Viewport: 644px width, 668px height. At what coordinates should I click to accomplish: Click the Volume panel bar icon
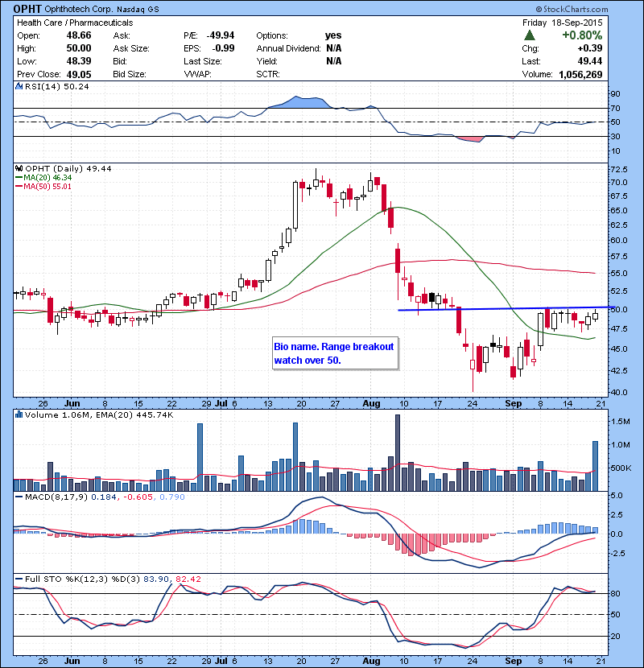tap(19, 414)
